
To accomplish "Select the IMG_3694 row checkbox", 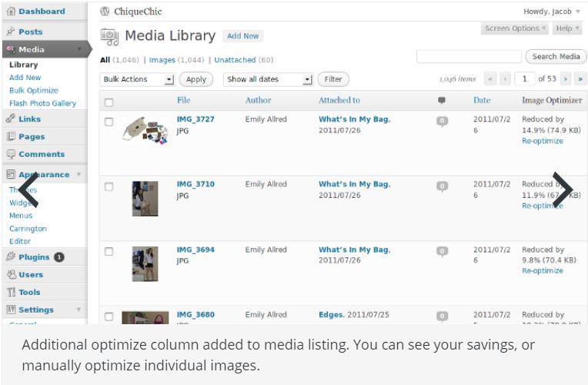I will 109,251.
